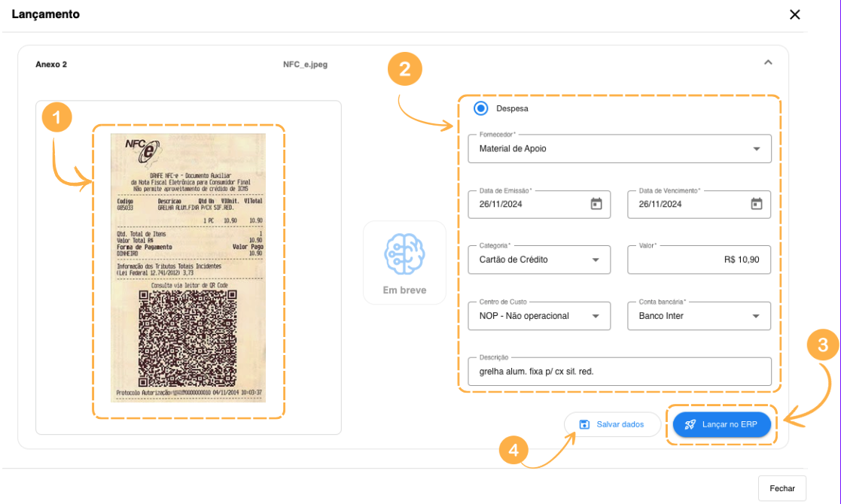
Task: Open the Data de Vencimento calendar picker
Action: click(756, 204)
